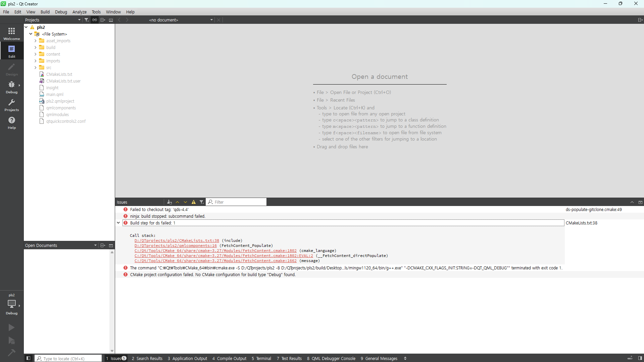
Task: Click the pls2 kit selector monitor icon
Action: [12, 304]
